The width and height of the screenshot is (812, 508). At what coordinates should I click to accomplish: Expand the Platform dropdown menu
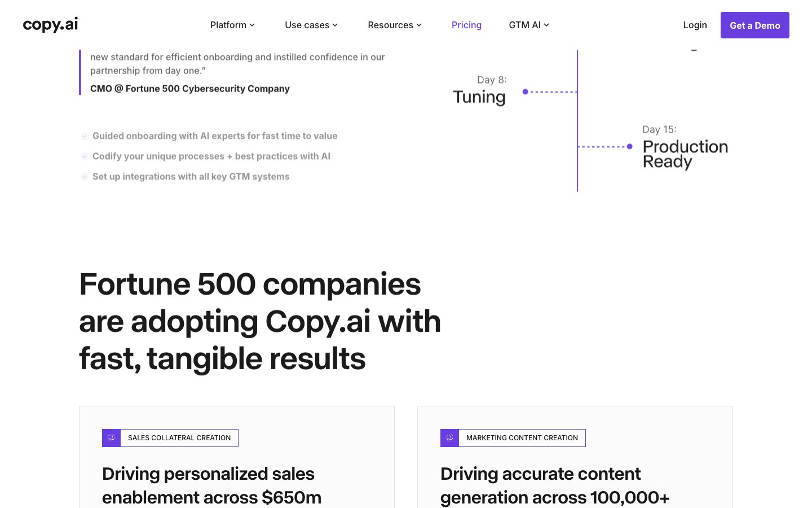232,25
